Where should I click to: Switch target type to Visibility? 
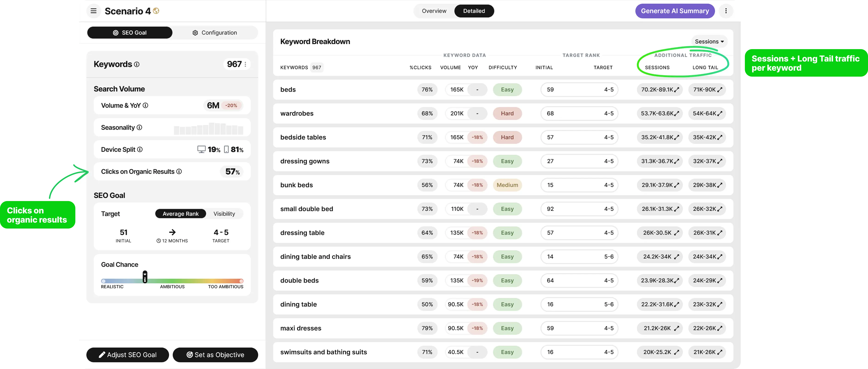pyautogui.click(x=224, y=213)
